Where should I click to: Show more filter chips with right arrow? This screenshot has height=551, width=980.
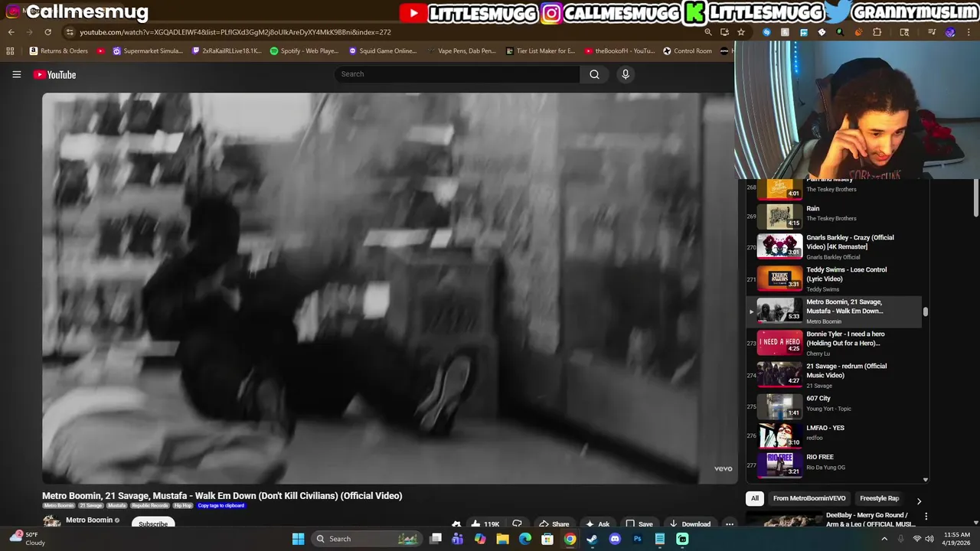click(919, 500)
